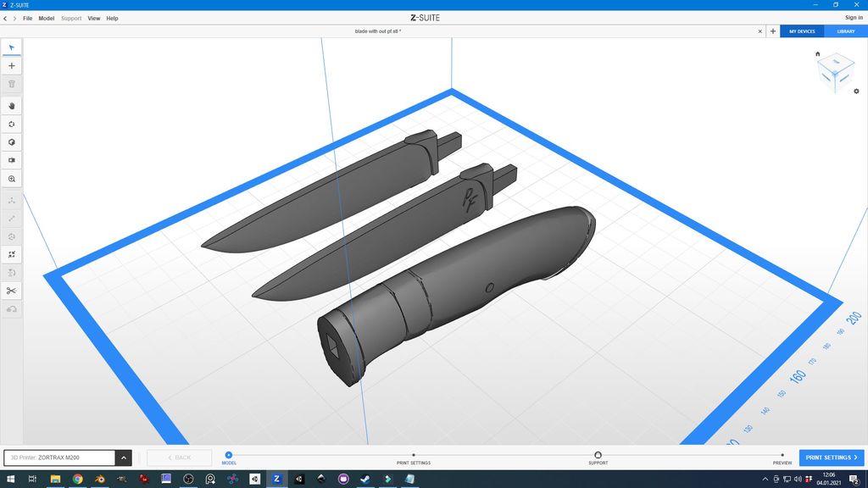This screenshot has width=868, height=488.
Task: Click the 3D Printer ZORTRAX M200 field
Action: (x=60, y=457)
